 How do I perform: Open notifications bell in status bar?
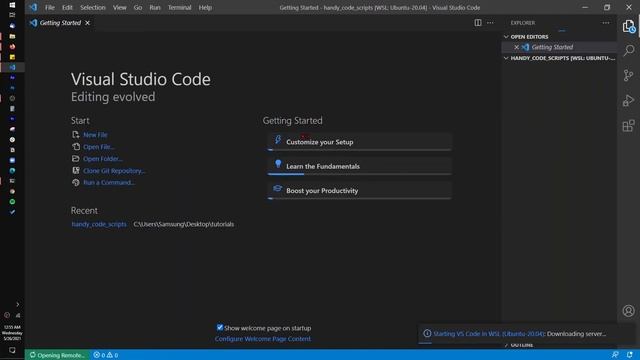coord(630,355)
